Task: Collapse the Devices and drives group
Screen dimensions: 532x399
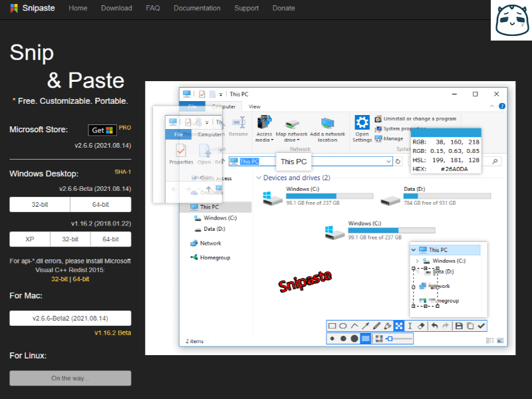Action: (259, 178)
